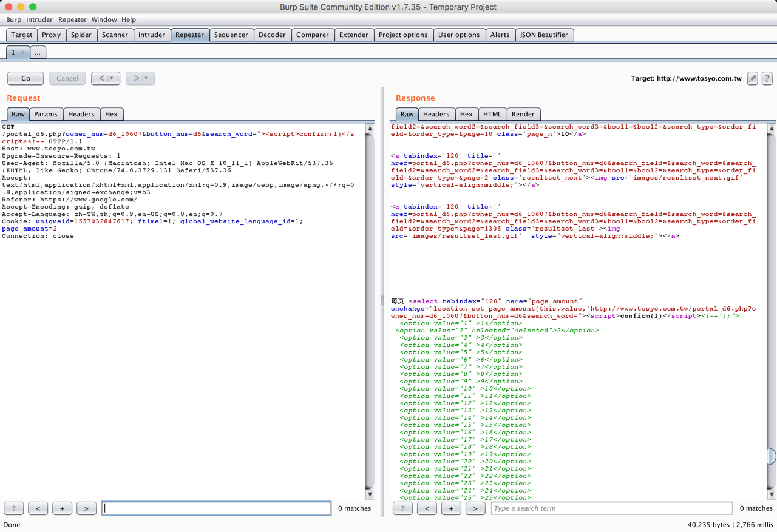Switch to the Comparer tab
The width and height of the screenshot is (777, 532).
(x=313, y=35)
